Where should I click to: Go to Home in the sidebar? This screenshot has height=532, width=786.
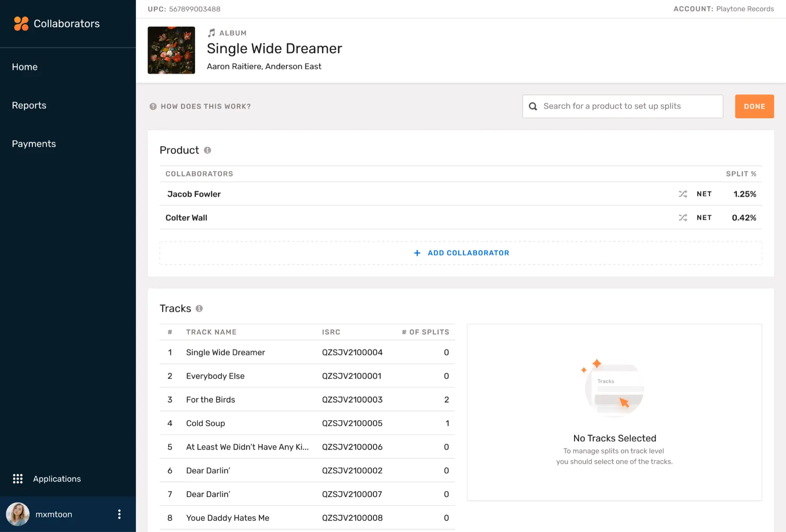(25, 67)
